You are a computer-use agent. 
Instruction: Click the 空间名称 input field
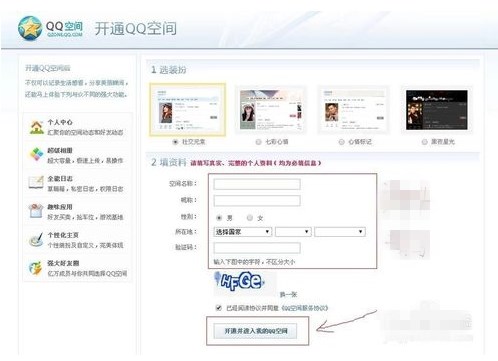coord(257,184)
